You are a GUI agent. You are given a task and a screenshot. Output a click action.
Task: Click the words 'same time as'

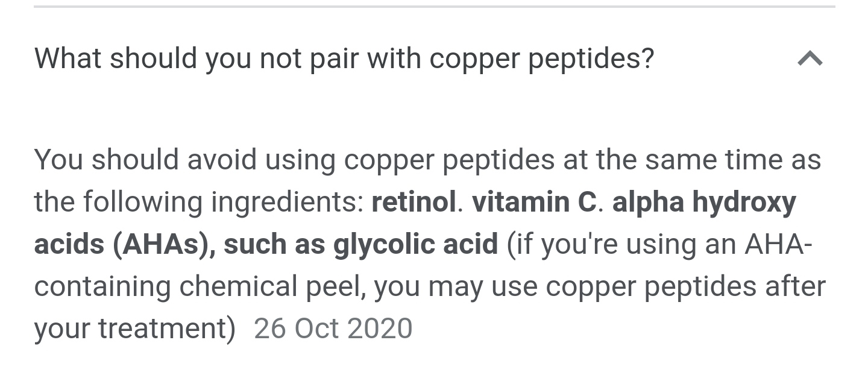[x=732, y=160]
